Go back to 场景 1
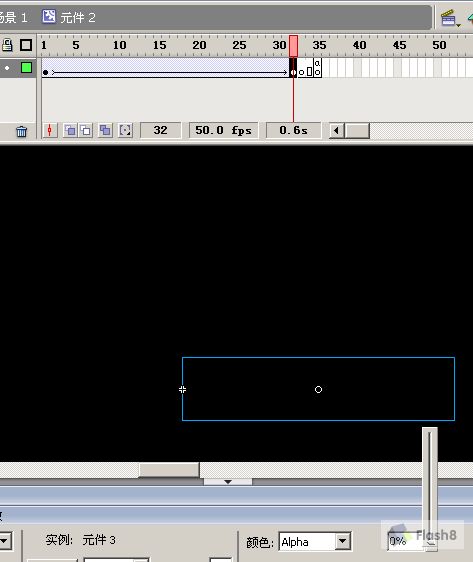Image resolution: width=473 pixels, height=562 pixels. point(14,17)
